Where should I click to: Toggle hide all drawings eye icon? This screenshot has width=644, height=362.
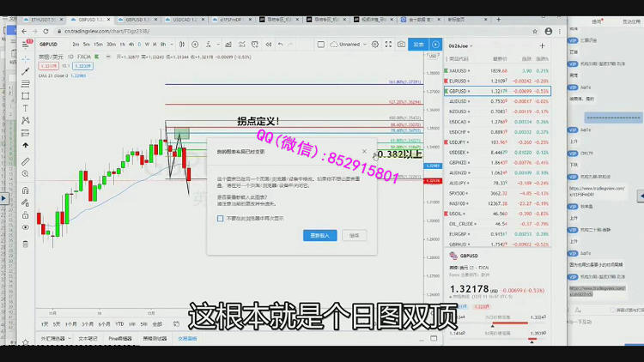25,228
